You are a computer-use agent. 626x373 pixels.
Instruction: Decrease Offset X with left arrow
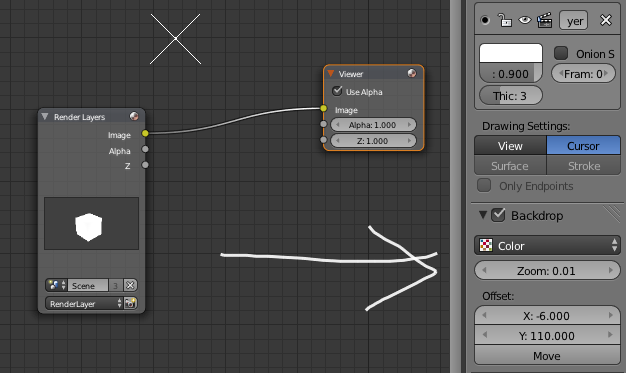[x=484, y=315]
